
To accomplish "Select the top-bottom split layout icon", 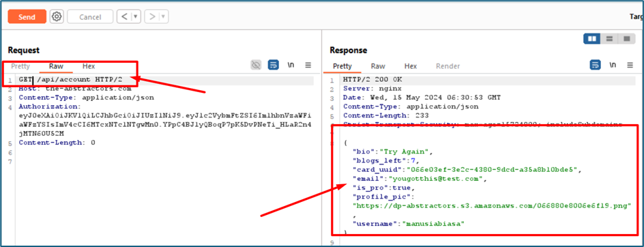I will [609, 39].
